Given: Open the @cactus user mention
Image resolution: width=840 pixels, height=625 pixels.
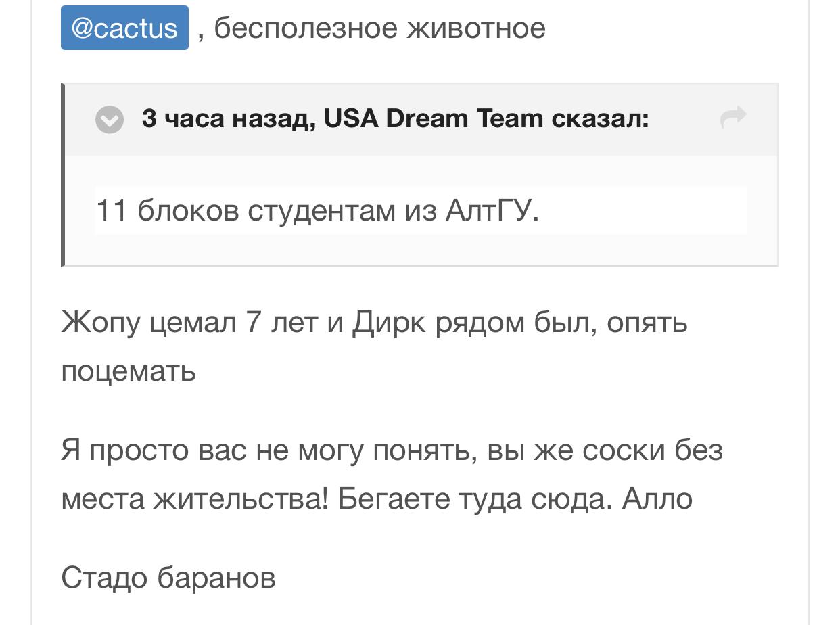Looking at the screenshot, I should pos(124,28).
